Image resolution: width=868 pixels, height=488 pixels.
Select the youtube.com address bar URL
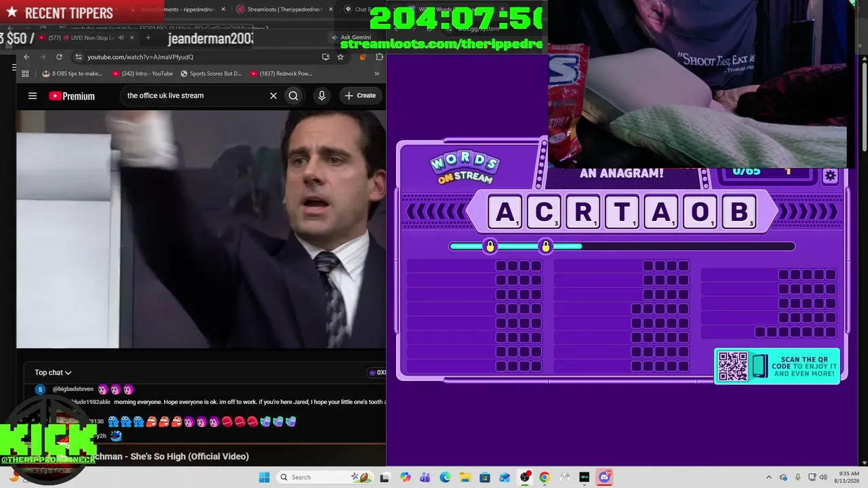point(140,57)
